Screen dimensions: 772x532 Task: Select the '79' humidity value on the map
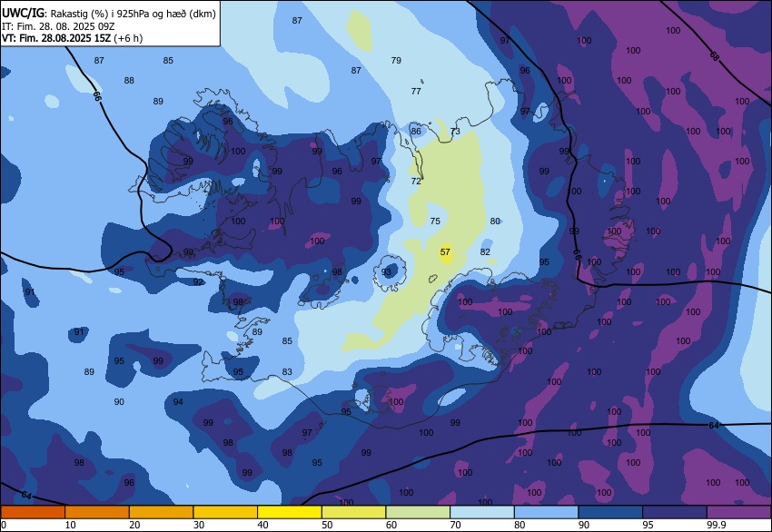pyautogui.click(x=396, y=61)
